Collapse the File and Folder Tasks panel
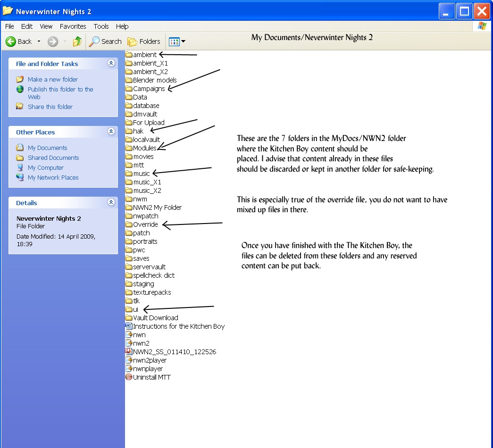This screenshot has height=448, width=493. [111, 63]
